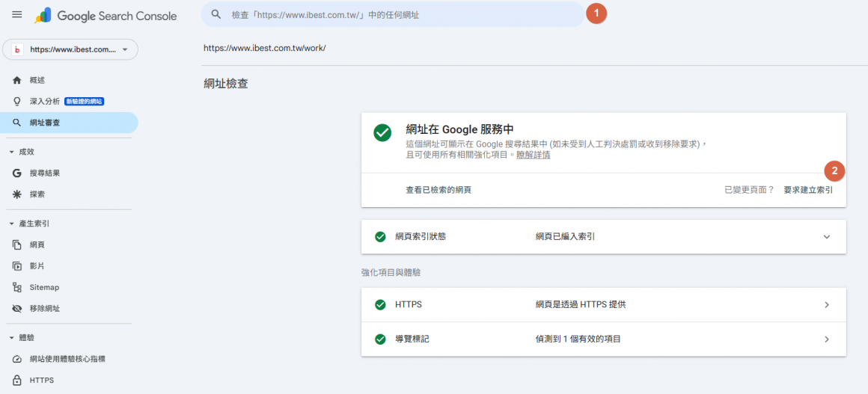
Task: Go to Sitemap in the sidebar
Action: [x=44, y=287]
